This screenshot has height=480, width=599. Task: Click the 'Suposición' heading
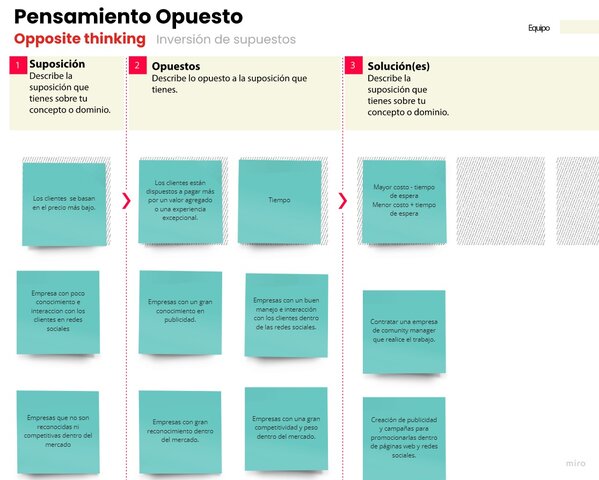point(57,64)
